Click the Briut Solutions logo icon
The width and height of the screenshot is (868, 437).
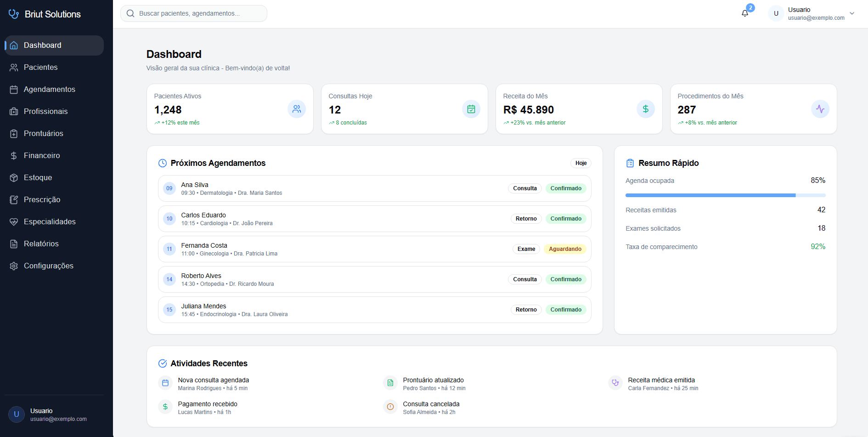pyautogui.click(x=14, y=14)
